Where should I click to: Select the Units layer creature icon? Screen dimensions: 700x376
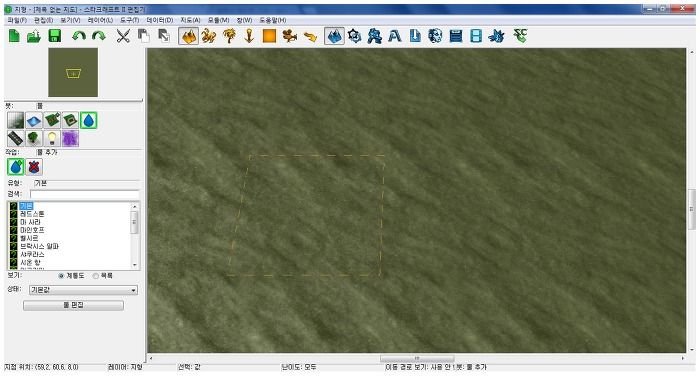208,36
